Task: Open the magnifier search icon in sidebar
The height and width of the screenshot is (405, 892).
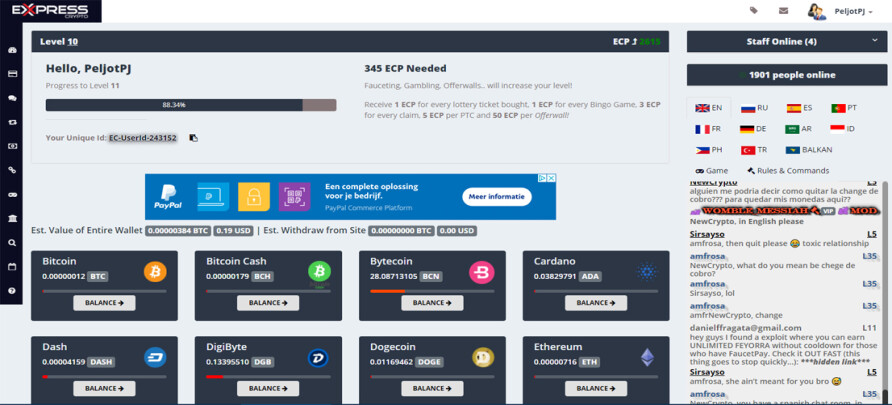Action: 12,243
